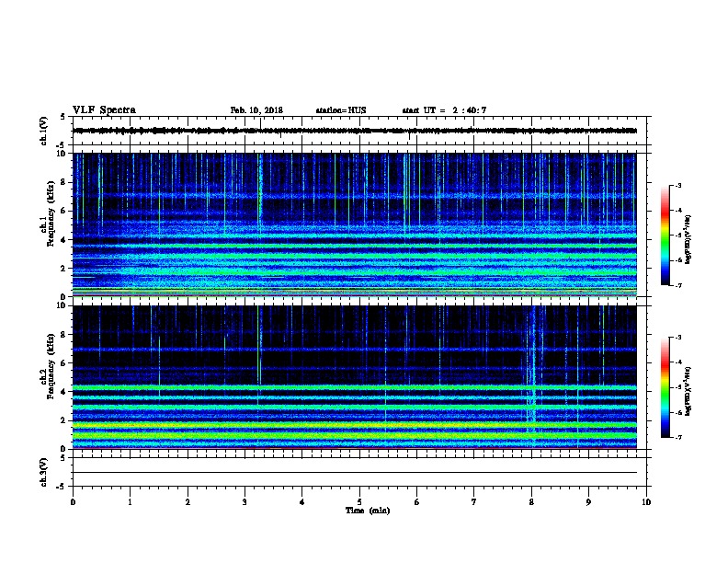Click the x-axis tick label "4"
The width and height of the screenshot is (728, 563).
click(x=302, y=502)
